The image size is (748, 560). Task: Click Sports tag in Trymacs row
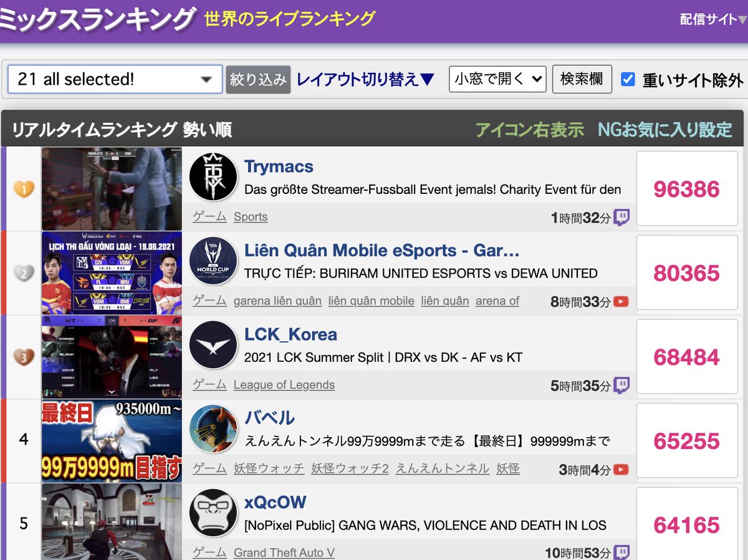coord(251,217)
